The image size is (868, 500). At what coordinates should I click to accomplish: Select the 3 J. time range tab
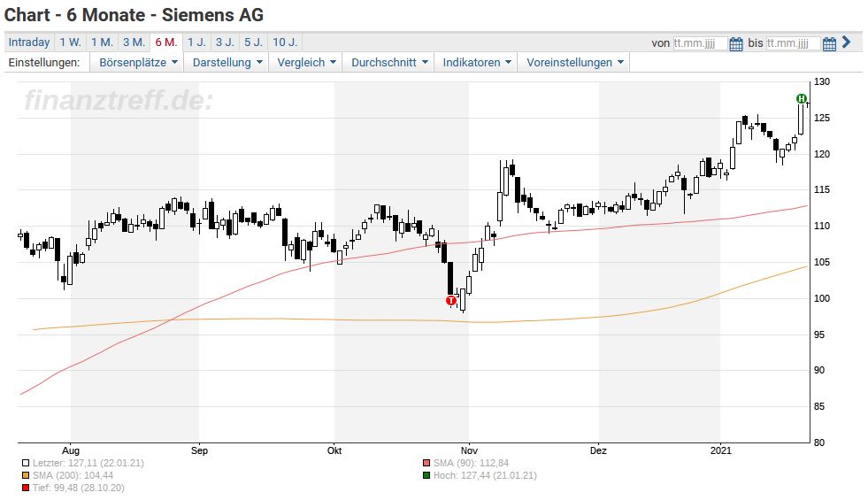pos(225,42)
